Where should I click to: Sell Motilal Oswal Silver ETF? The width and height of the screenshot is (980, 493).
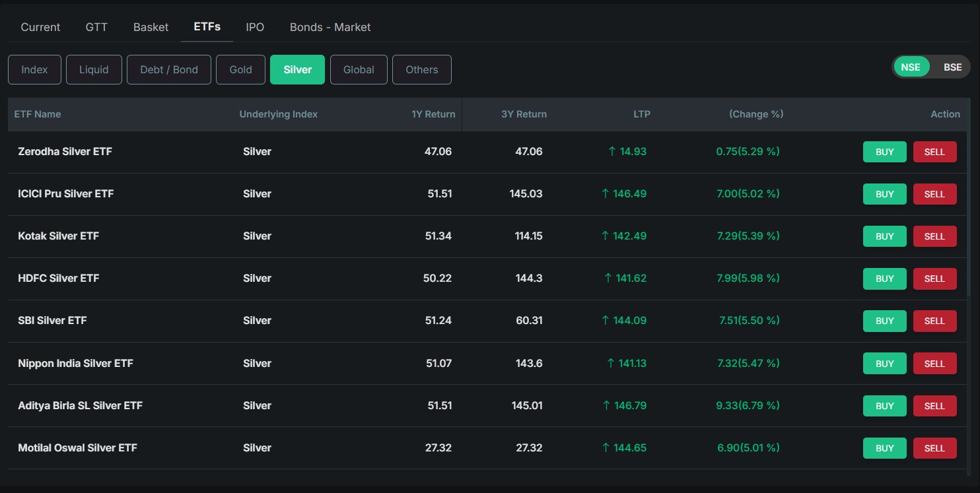[934, 447]
